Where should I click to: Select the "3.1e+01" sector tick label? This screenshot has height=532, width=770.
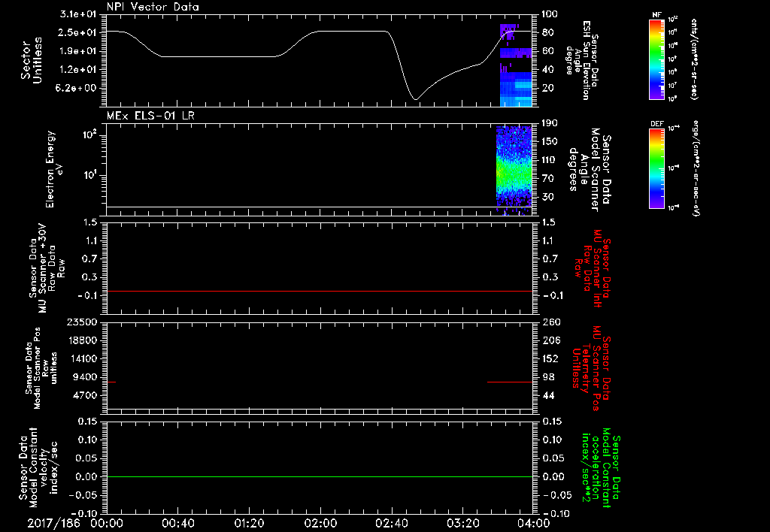pos(78,14)
